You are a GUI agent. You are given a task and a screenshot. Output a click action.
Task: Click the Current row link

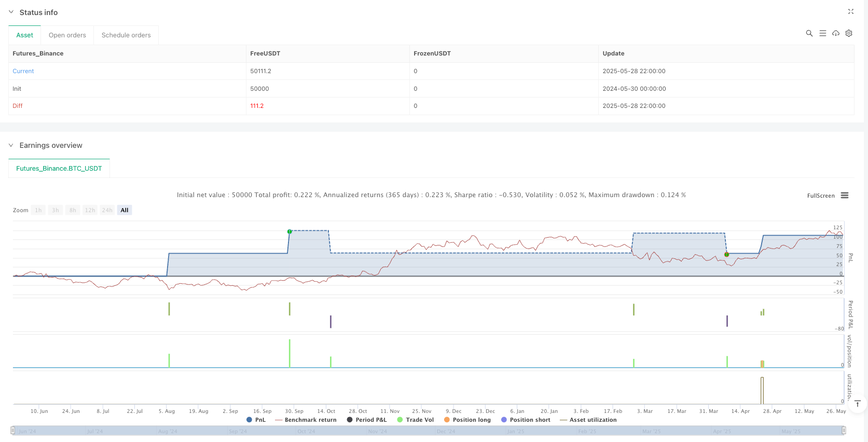23,71
